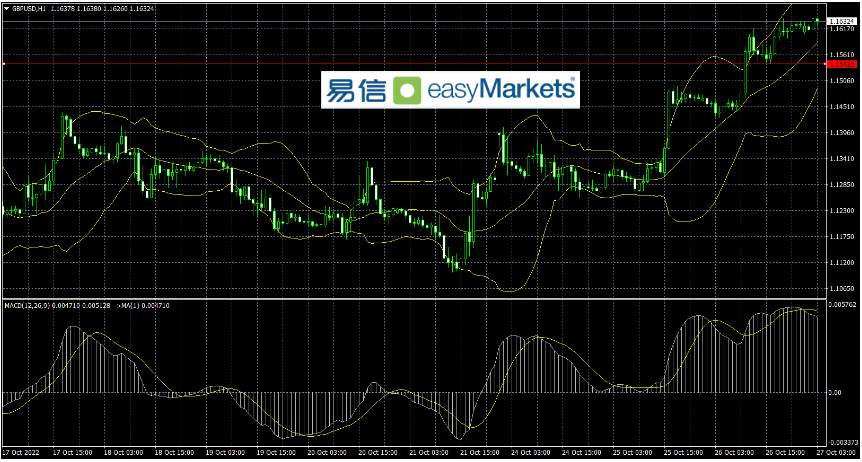Click the 1.13410 price axis label
The width and height of the screenshot is (862, 462).
(841, 159)
